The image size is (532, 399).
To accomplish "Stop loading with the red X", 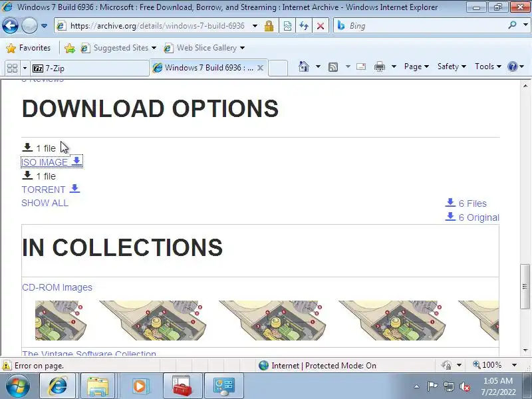I will pyautogui.click(x=321, y=26).
